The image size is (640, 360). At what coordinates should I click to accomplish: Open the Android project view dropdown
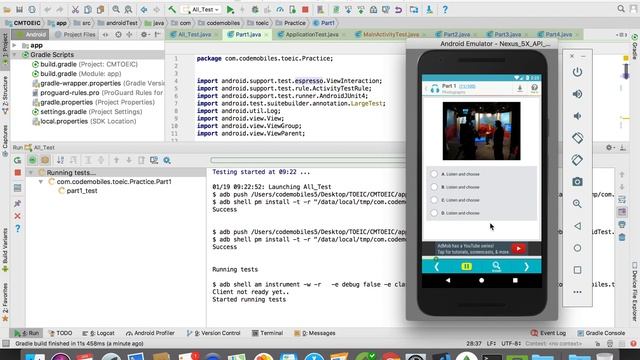(32, 35)
